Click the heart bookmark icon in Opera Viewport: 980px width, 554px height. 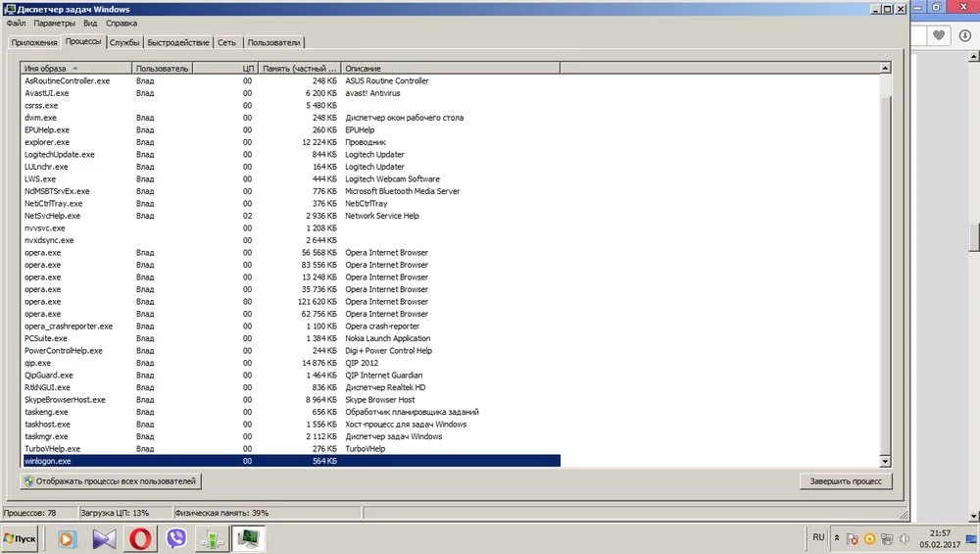tap(939, 36)
